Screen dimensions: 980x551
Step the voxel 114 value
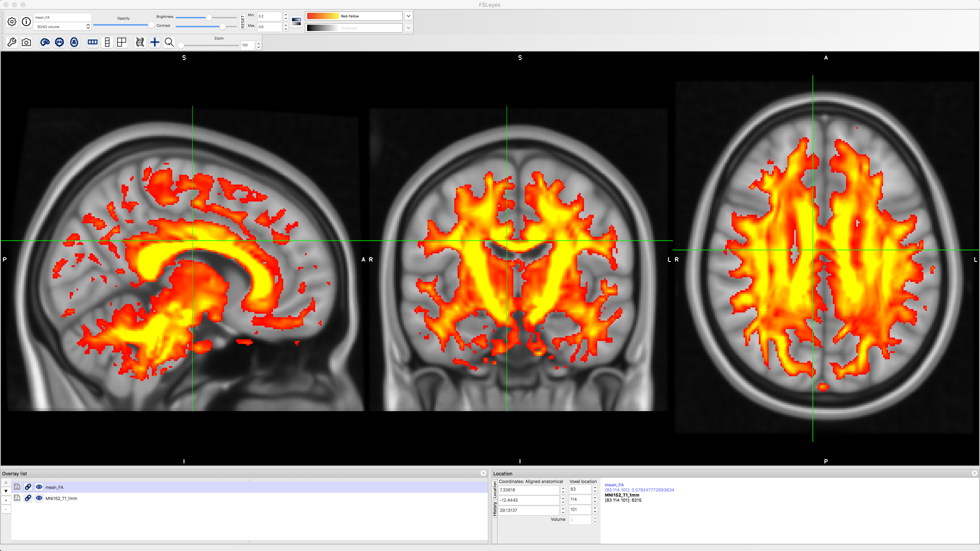(595, 499)
